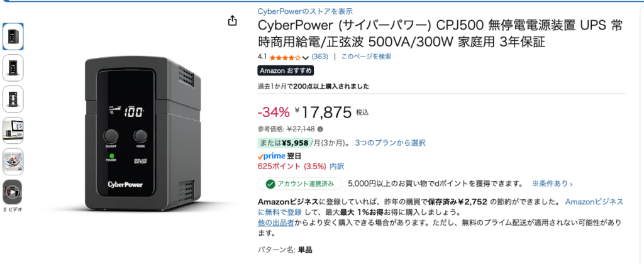Show the third thumbnail with rear outlets
This screenshot has height=264, width=644.
13,99
